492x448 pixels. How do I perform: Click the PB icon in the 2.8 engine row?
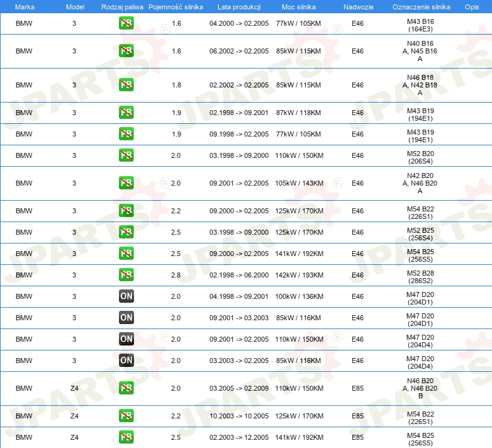[x=126, y=275]
